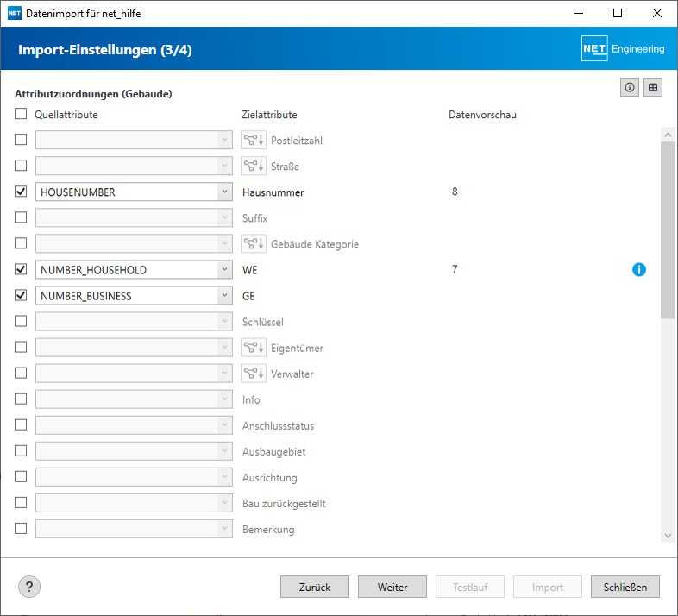Screen dimensions: 678x616
Task: Click the Bau zurückgestellt label
Action: pos(284,504)
